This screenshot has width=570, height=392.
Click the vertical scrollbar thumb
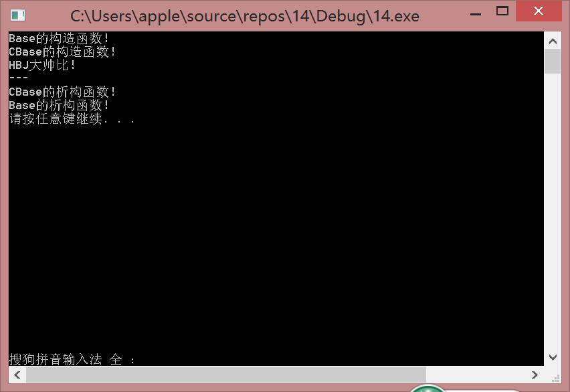pos(553,61)
